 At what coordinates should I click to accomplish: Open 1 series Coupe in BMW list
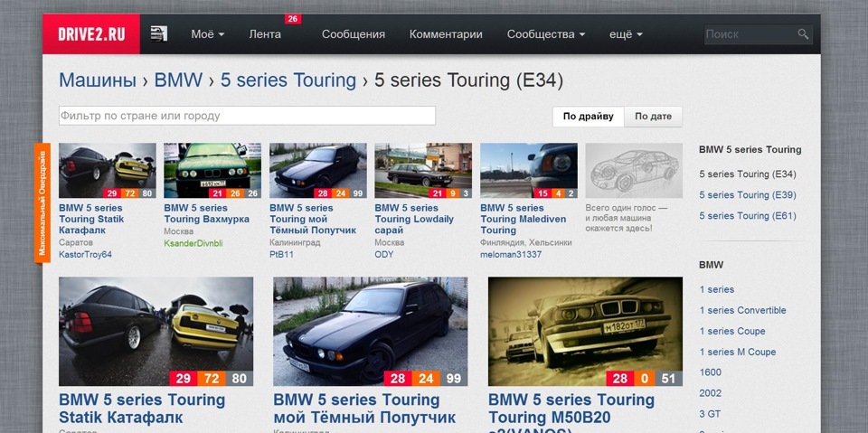pos(731,331)
